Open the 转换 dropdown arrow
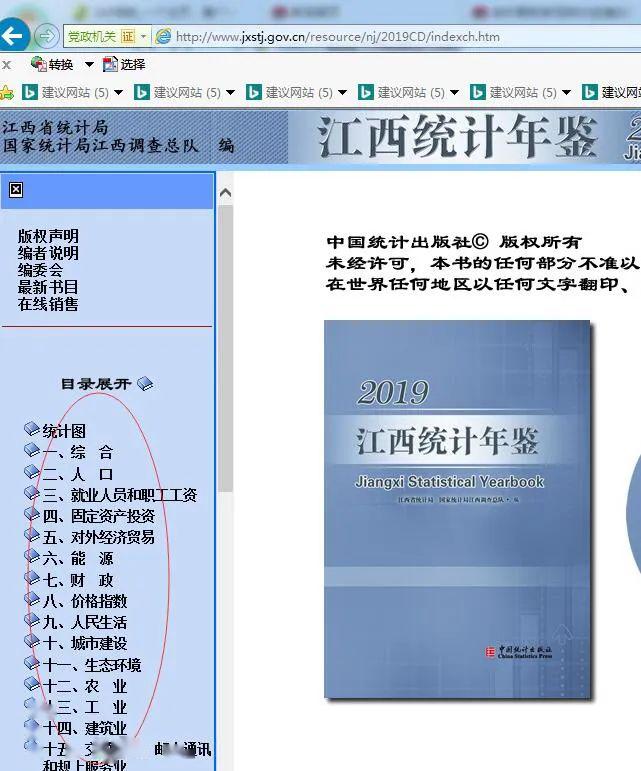This screenshot has width=641, height=771. [89, 64]
